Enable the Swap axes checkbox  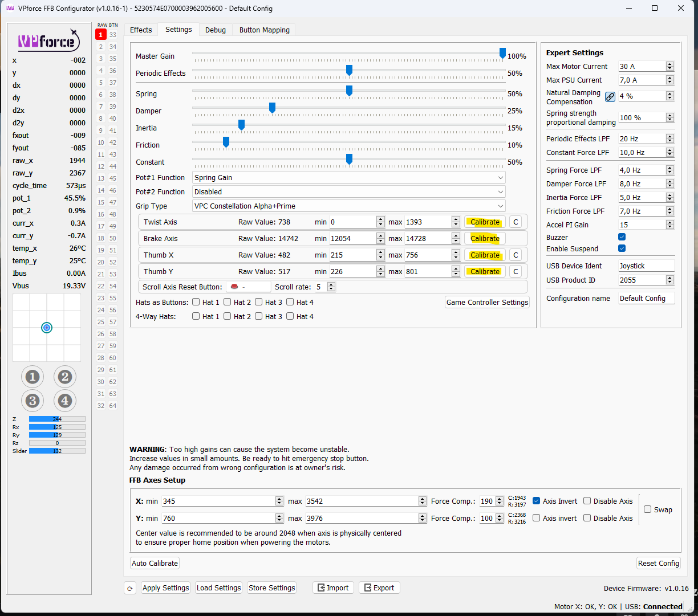click(647, 509)
